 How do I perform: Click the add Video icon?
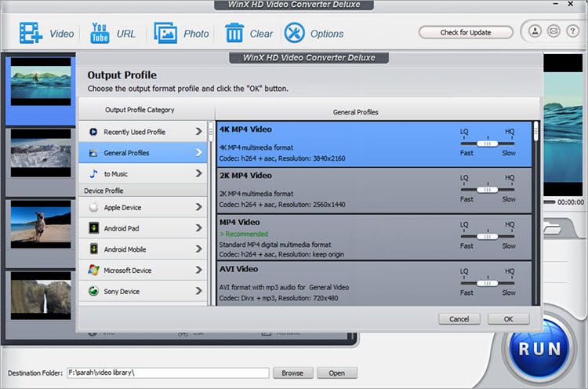(x=31, y=33)
